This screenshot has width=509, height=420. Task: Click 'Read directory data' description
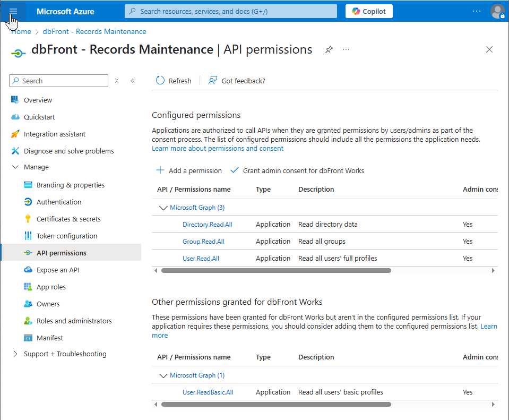[x=328, y=225]
